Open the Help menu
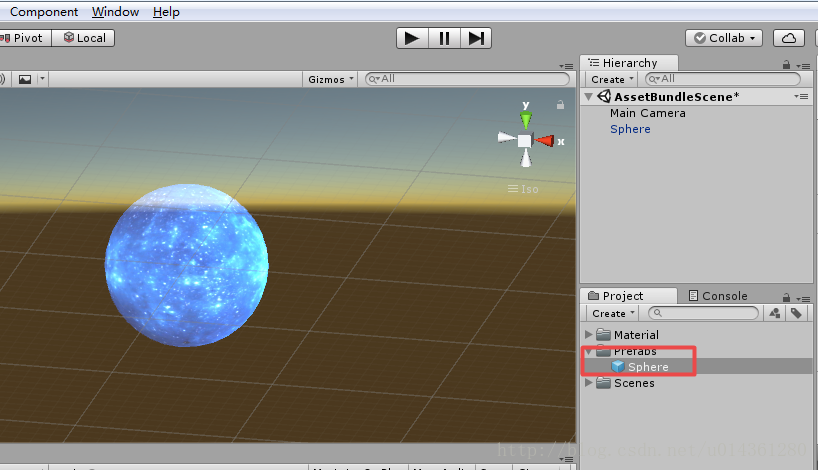This screenshot has width=818, height=470. tap(166, 11)
